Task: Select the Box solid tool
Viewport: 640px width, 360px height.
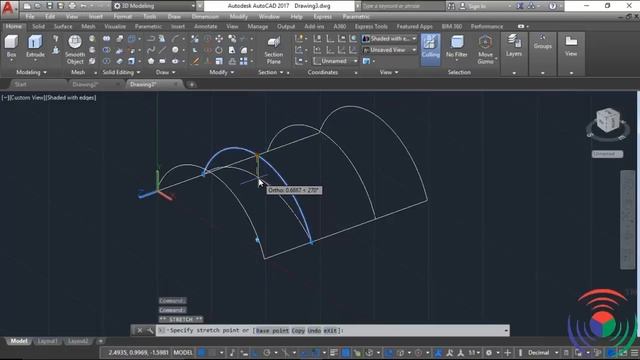Action: pyautogui.click(x=11, y=46)
